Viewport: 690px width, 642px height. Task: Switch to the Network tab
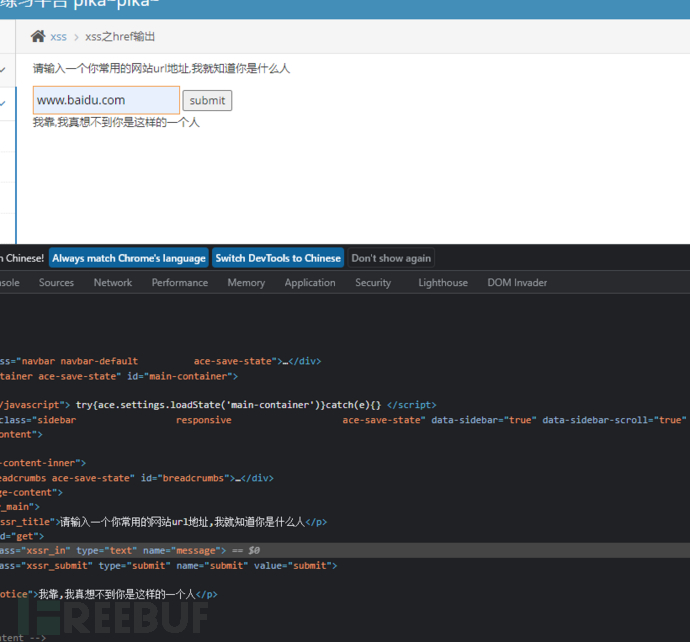(113, 282)
